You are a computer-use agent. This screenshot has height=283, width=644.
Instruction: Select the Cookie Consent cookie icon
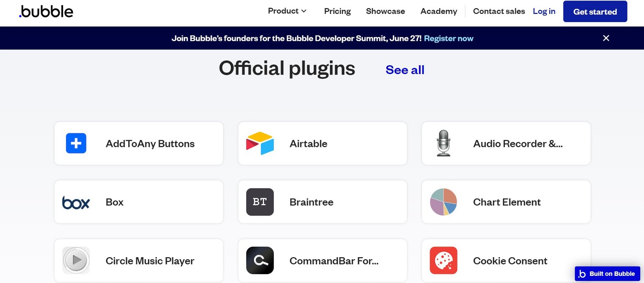coord(443,261)
